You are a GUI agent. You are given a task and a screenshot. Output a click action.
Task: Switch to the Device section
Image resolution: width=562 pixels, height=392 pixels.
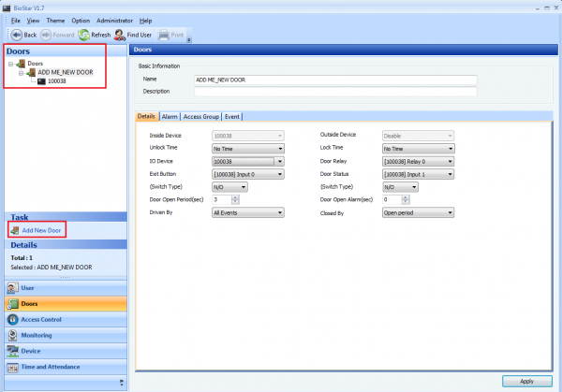pos(30,351)
